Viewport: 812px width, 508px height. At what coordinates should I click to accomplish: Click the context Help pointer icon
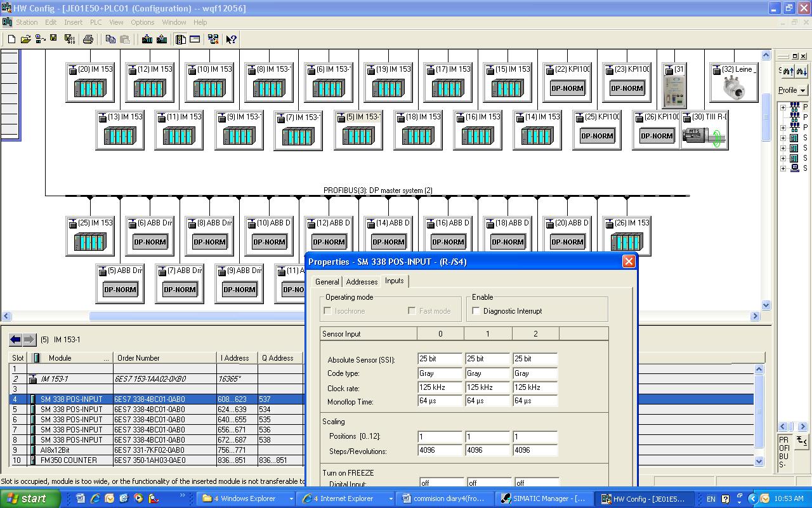[x=232, y=39]
